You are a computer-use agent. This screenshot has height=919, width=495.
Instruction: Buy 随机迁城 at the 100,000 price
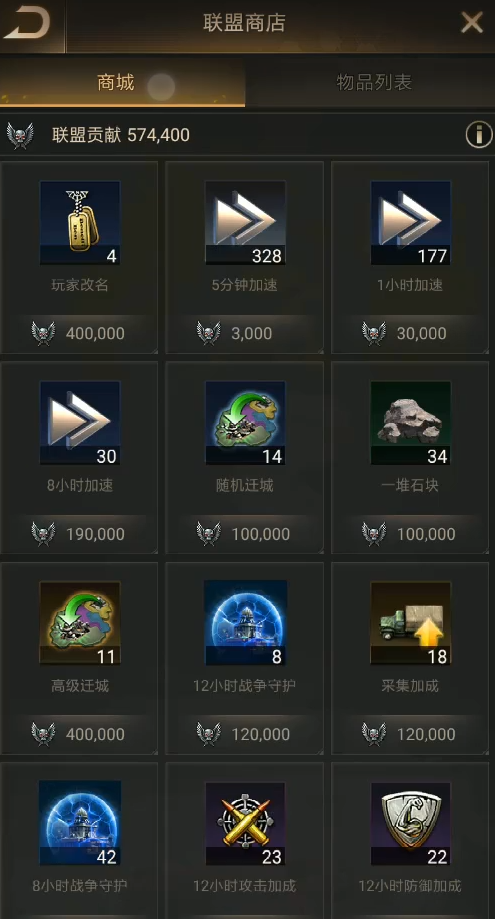(x=244, y=534)
